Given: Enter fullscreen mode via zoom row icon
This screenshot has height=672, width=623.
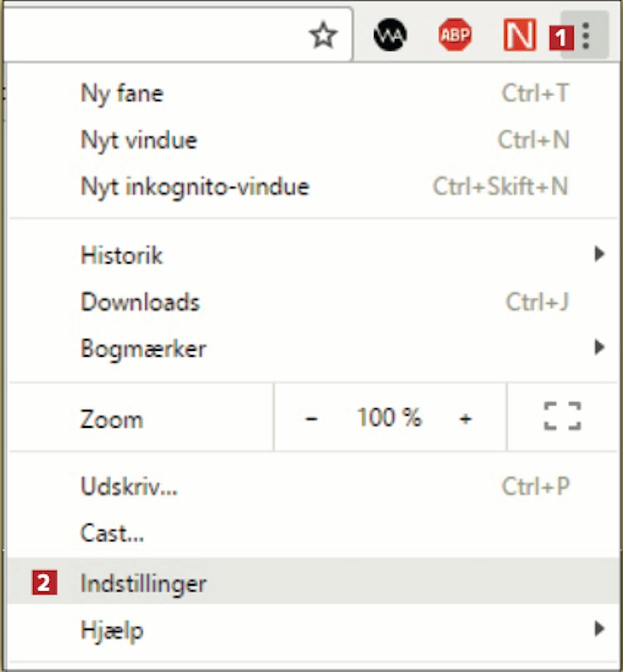Looking at the screenshot, I should pyautogui.click(x=562, y=416).
